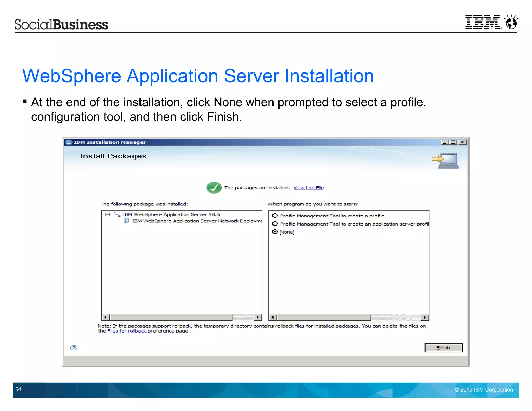The width and height of the screenshot is (532, 411).
Task: Click the installed packages horizontal scrollbar thumb
Action: click(171, 317)
